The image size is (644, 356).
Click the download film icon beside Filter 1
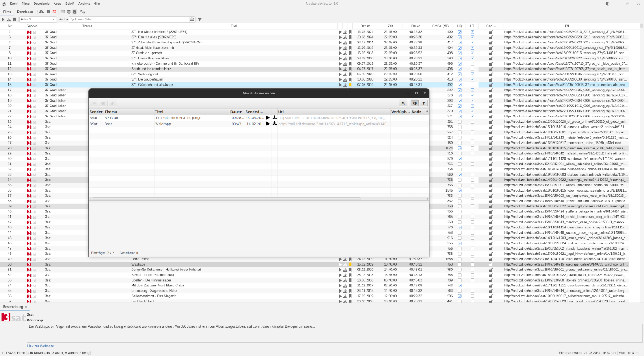(9, 20)
